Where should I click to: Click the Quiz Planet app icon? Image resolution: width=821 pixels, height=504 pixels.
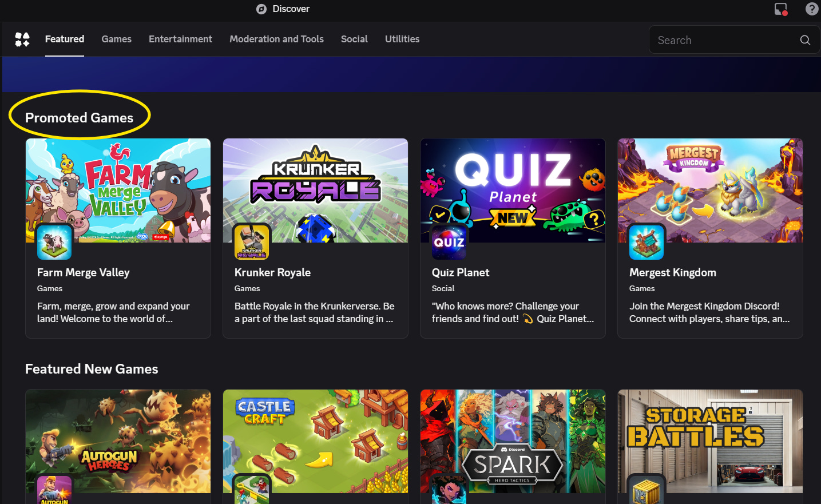tap(449, 242)
